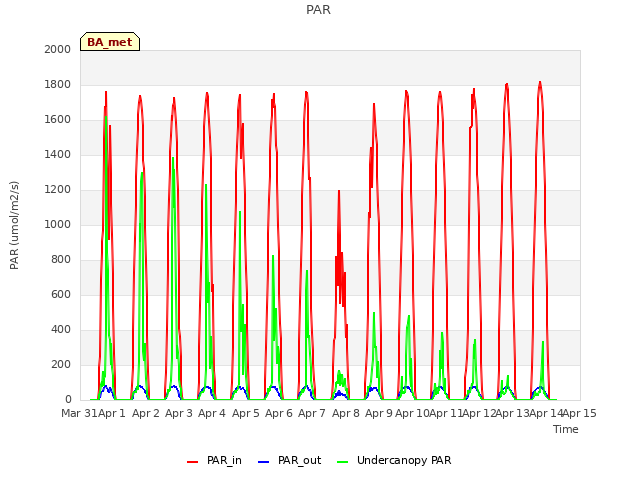The height and width of the screenshot is (480, 640).
Task: Click the PAR (umol/m2/s) y-axis title
Action: coord(14,225)
